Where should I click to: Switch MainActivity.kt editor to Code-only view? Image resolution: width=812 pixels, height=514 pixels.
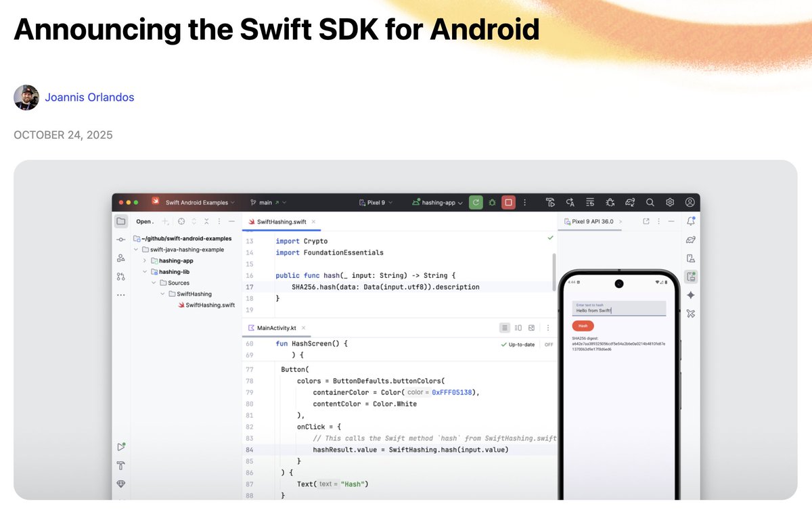pos(505,328)
